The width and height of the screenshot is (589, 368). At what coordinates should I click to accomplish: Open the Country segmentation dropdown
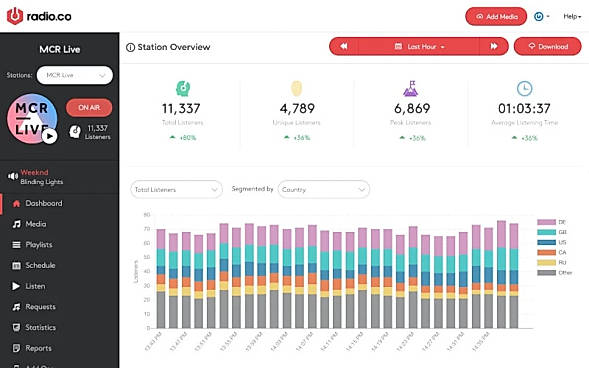tap(323, 190)
